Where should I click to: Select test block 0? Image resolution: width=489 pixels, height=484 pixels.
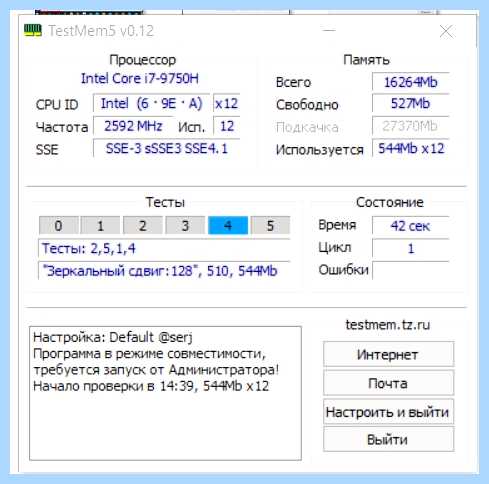59,226
